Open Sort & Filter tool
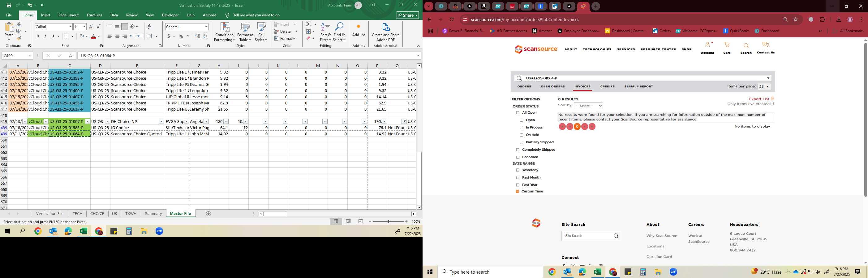868x278 pixels. click(x=325, y=32)
